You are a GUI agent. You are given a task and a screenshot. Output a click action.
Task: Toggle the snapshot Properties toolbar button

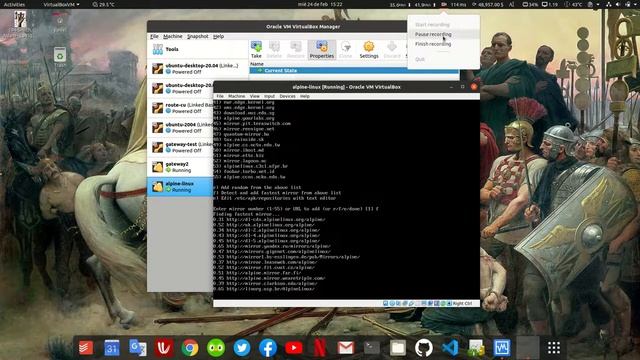tap(322, 49)
